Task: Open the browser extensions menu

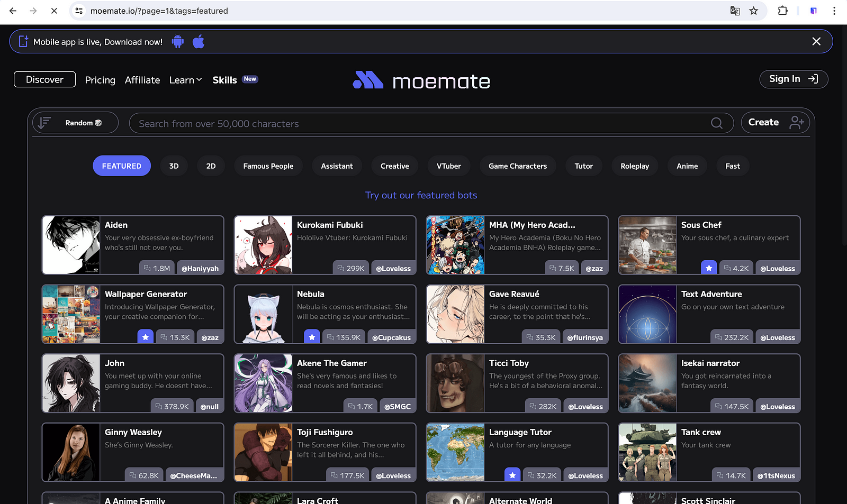Action: click(782, 11)
